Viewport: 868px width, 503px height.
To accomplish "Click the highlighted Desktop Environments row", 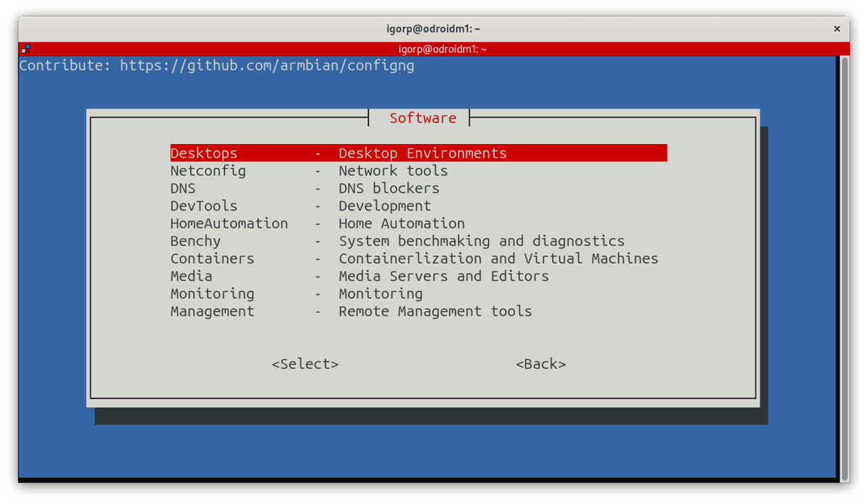I will (x=422, y=153).
